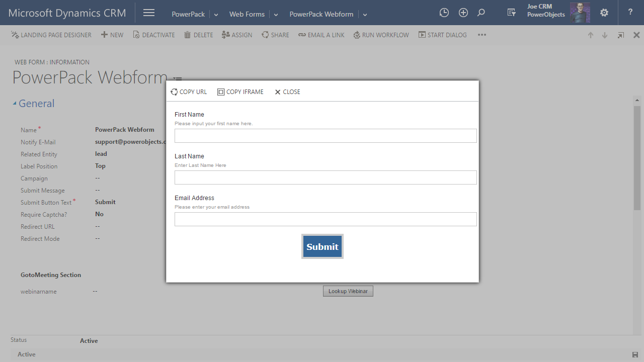Click the Name value PowerPack Webform
This screenshot has height=362, width=644.
pos(125,130)
